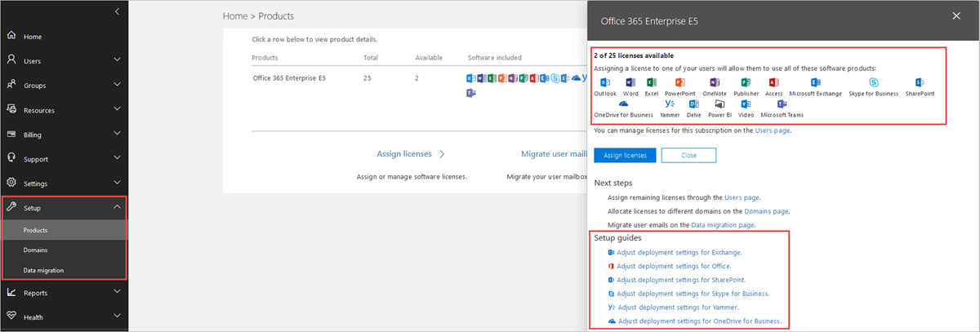Expand the Settings menu chevron
This screenshot has height=332, width=980.
pos(117,183)
